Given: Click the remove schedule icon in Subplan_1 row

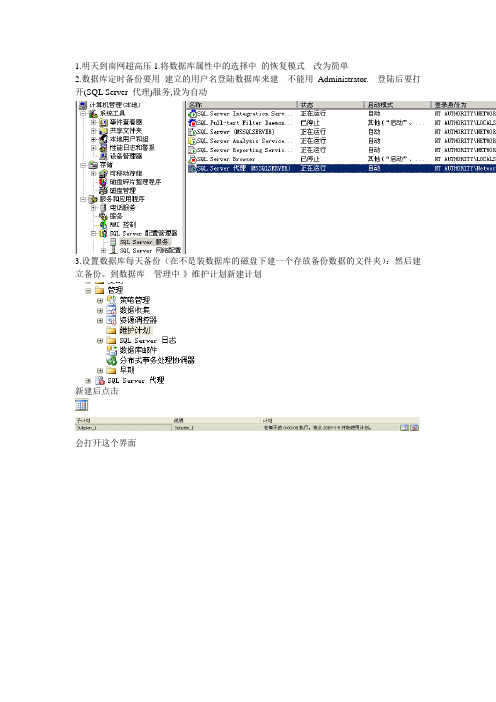Looking at the screenshot, I should pos(415,428).
